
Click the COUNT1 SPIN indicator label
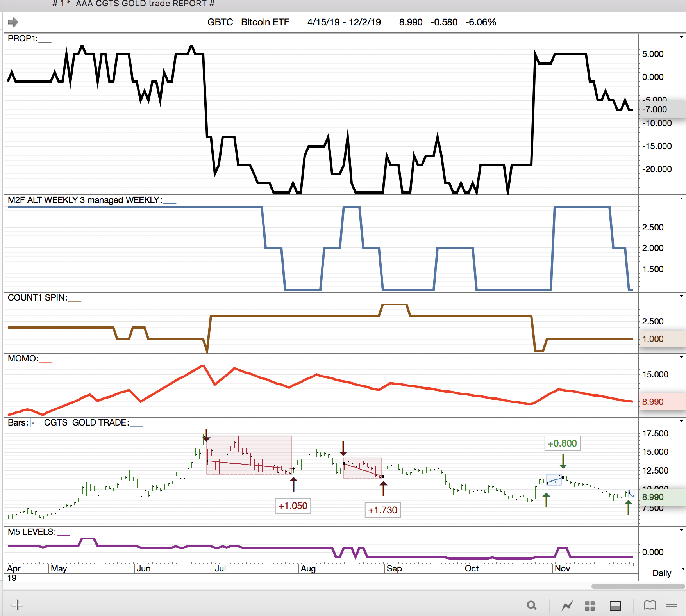[x=38, y=297]
